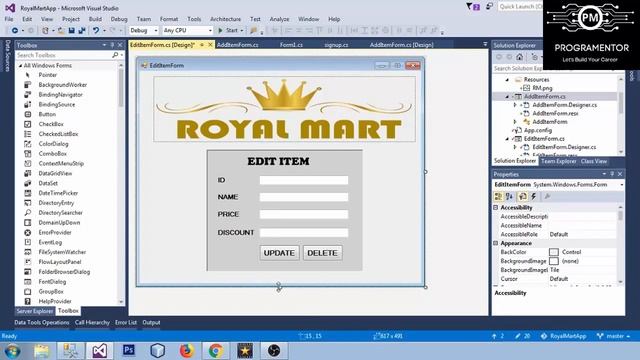Select ErrorProvider in the Toolbox
The width and height of the screenshot is (640, 360).
click(55, 233)
